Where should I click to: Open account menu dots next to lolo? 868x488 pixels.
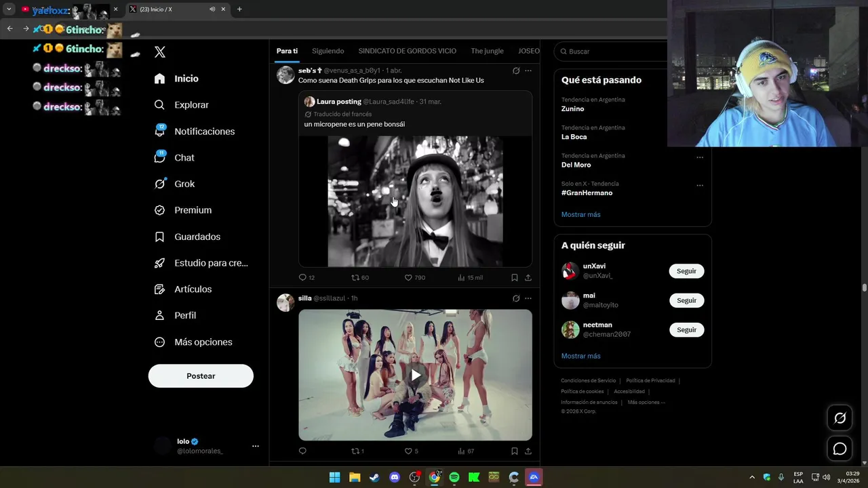256,446
